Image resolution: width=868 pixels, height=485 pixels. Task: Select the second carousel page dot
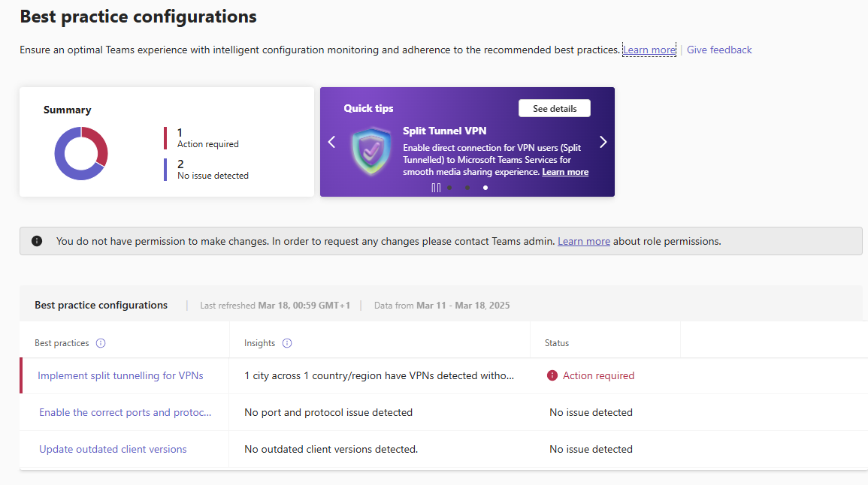pyautogui.click(x=467, y=188)
